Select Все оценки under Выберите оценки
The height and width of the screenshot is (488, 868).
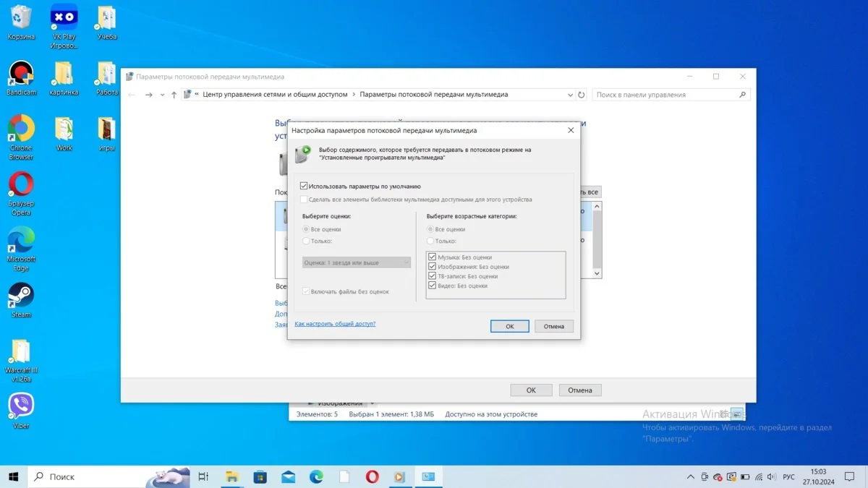pyautogui.click(x=306, y=229)
